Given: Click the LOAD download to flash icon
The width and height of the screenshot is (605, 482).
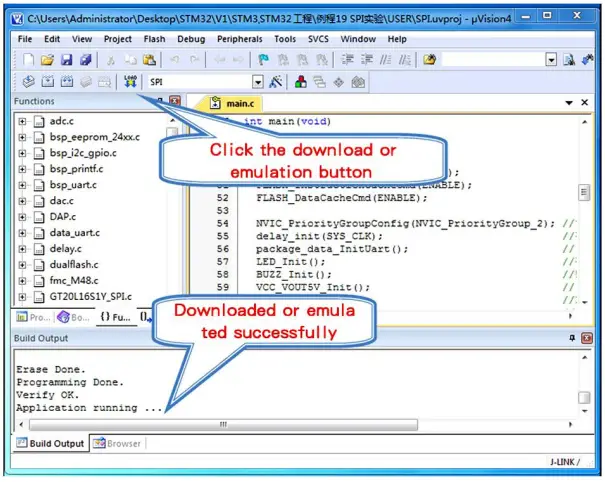Looking at the screenshot, I should [x=130, y=82].
